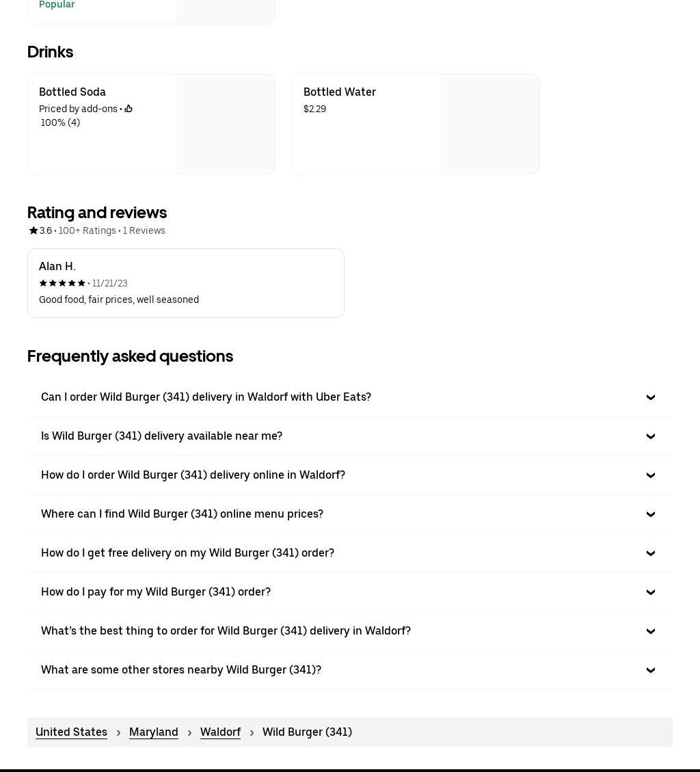Click the chevron for Uber Eats delivery question

point(650,397)
